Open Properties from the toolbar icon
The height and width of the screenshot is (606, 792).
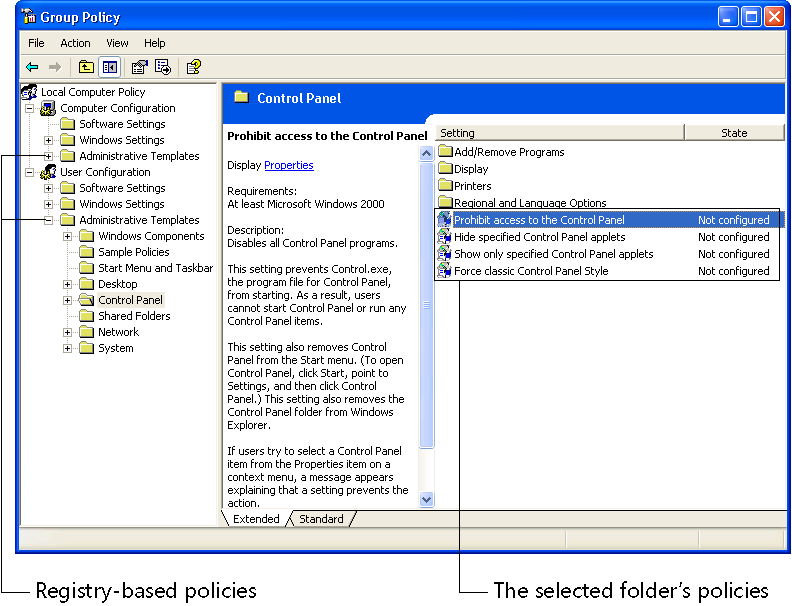(139, 67)
